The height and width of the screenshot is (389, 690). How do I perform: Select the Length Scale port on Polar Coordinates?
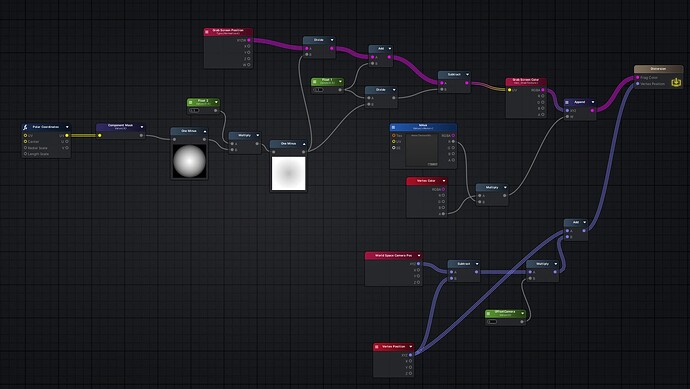pos(26,154)
